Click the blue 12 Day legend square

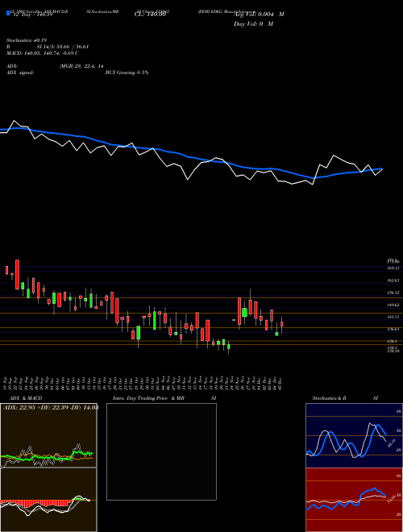tap(8, 13)
